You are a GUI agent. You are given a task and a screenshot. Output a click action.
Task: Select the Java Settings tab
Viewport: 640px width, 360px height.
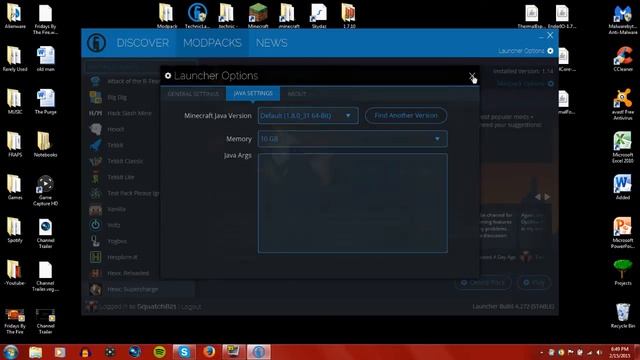253,93
